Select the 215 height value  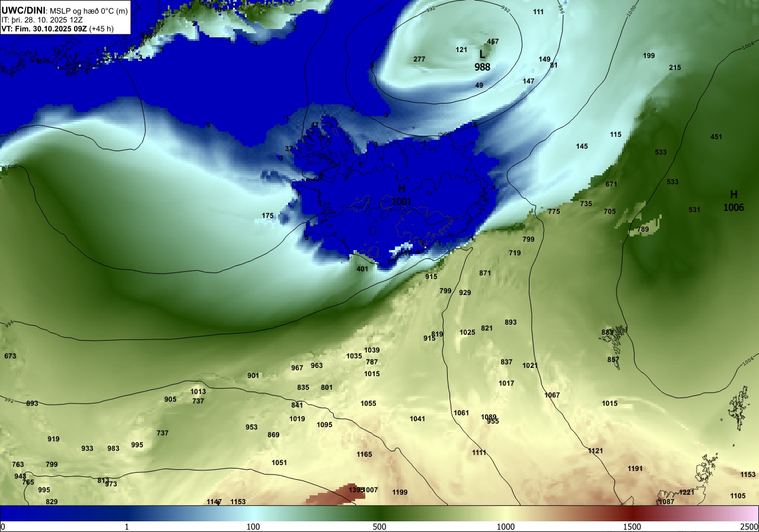tap(675, 68)
